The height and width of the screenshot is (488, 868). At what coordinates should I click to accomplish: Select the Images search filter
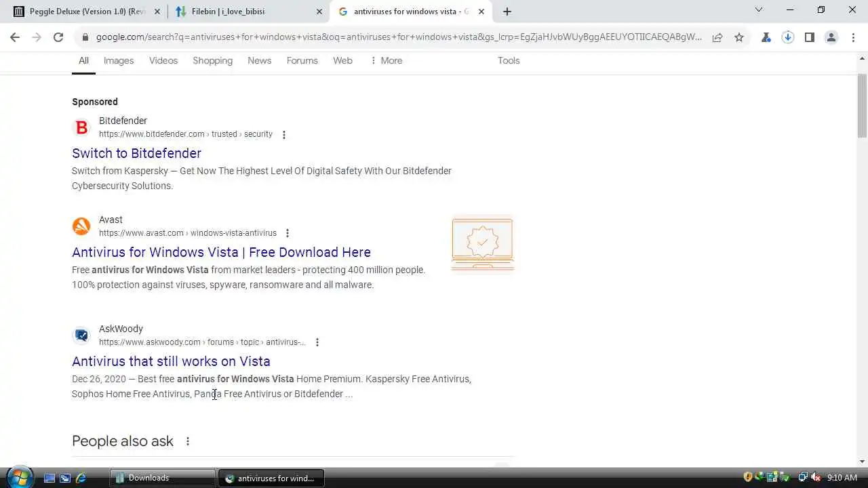pos(119,60)
